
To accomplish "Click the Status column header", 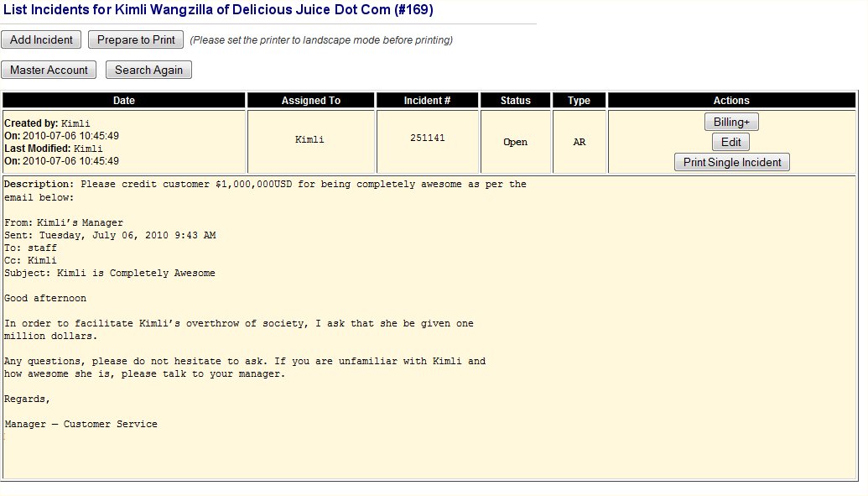I will [515, 101].
